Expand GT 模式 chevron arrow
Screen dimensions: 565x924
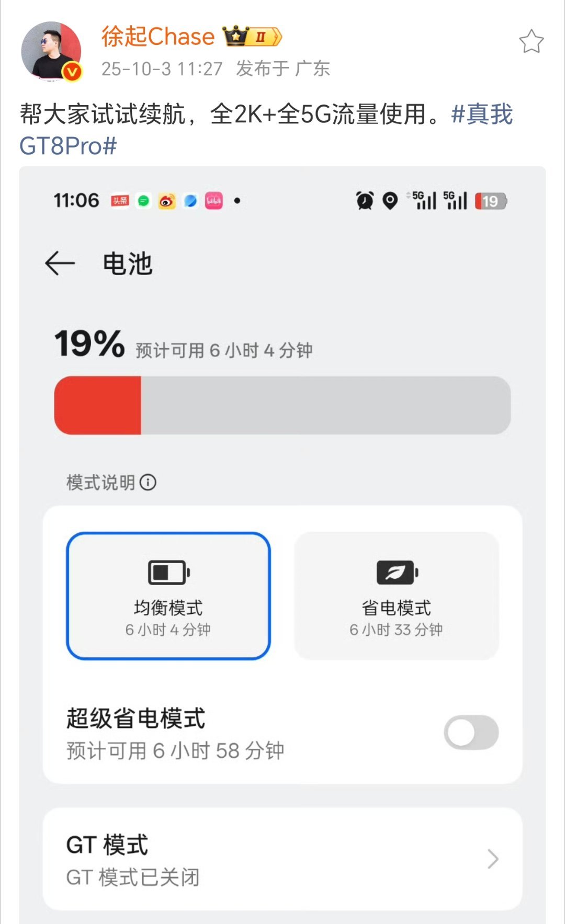(x=492, y=859)
